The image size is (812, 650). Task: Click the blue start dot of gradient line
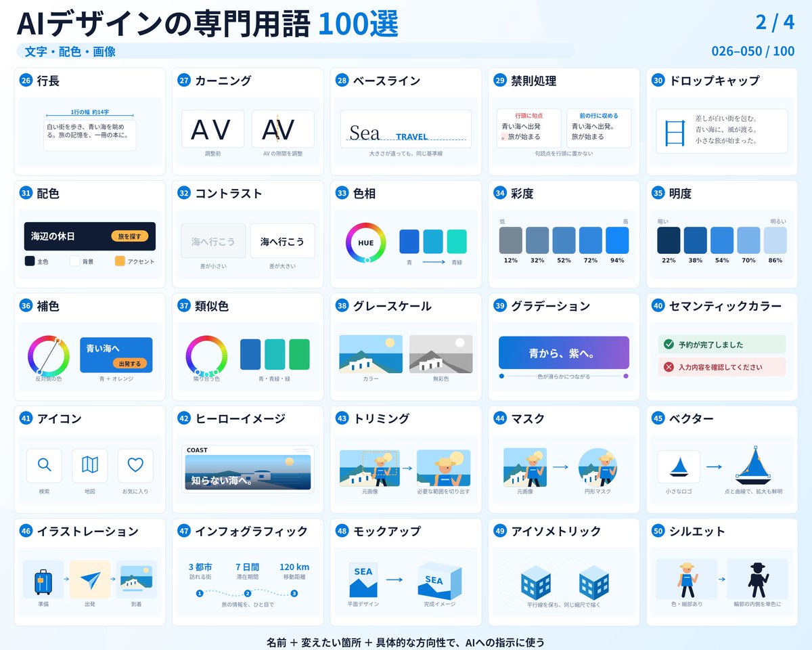pyautogui.click(x=501, y=376)
